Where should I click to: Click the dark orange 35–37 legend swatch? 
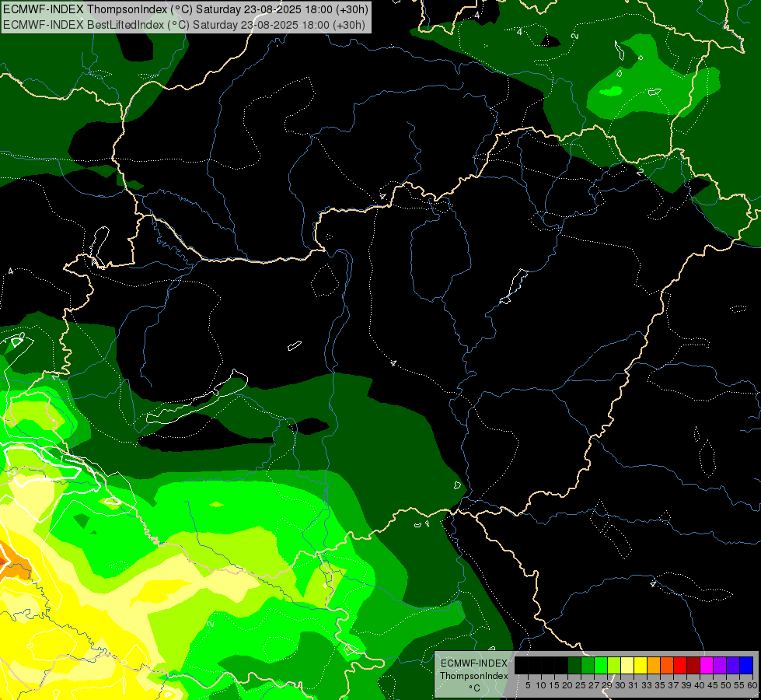click(667, 666)
